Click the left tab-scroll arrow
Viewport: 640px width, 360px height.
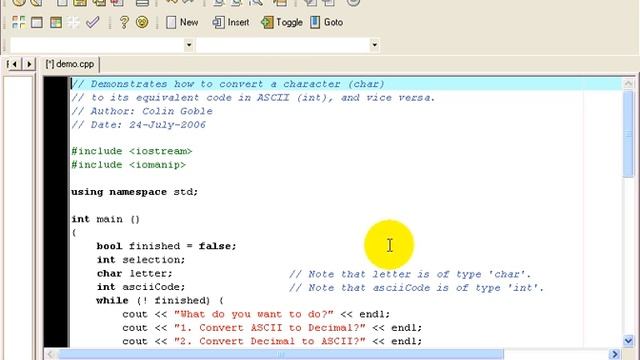14,64
